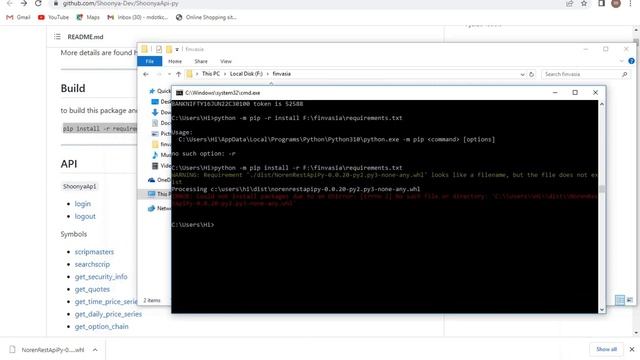
Task: Select Videos in Explorer navigation pane
Action: click(x=161, y=165)
